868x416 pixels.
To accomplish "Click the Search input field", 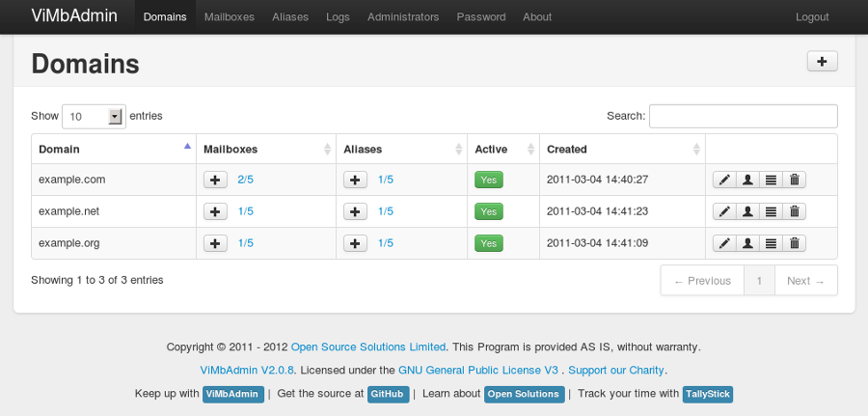I will click(x=743, y=116).
